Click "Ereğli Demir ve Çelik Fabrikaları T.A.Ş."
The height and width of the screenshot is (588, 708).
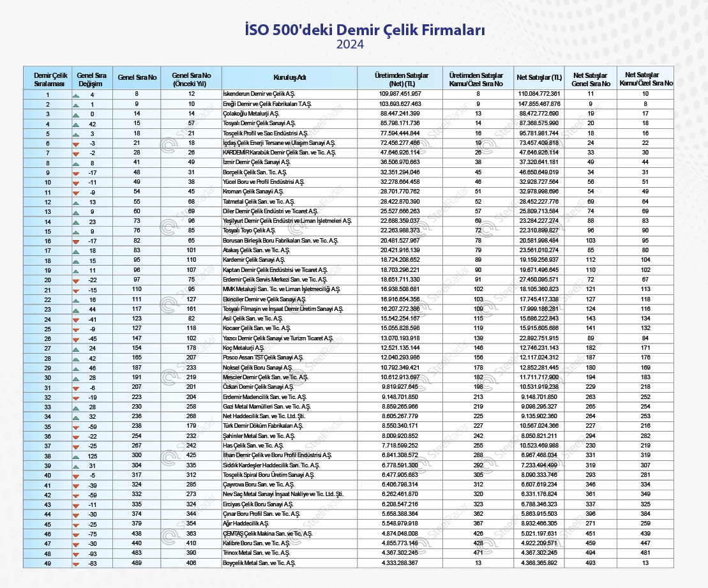coord(267,104)
